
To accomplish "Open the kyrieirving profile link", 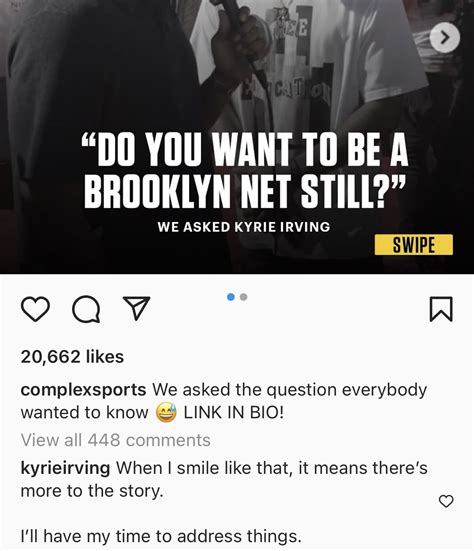I will pyautogui.click(x=65, y=468).
